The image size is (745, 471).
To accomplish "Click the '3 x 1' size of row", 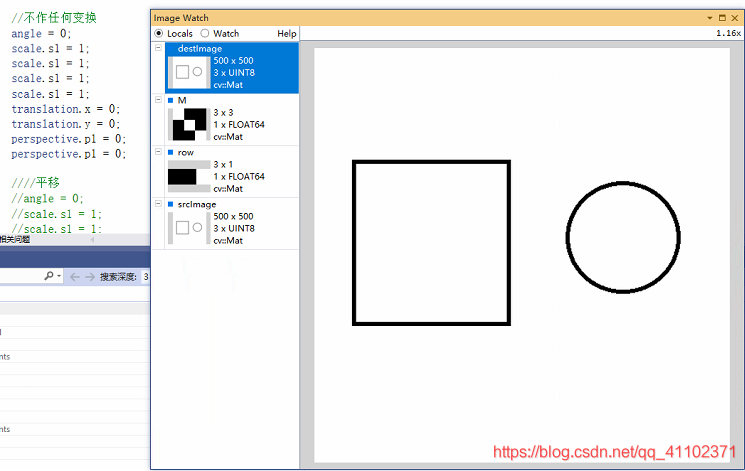I will [223, 164].
